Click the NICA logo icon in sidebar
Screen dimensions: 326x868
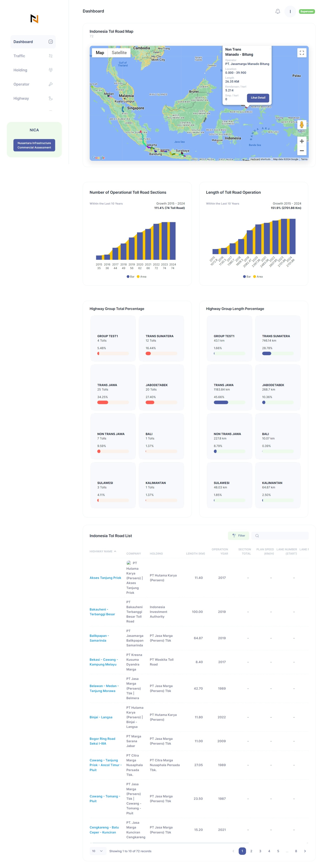pyautogui.click(x=34, y=19)
